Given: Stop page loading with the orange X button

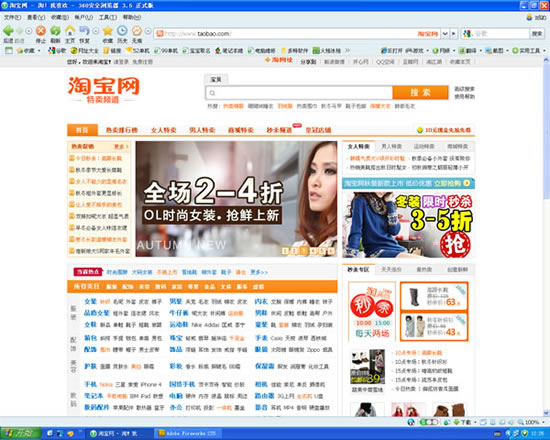Looking at the screenshot, I should coord(41,31).
